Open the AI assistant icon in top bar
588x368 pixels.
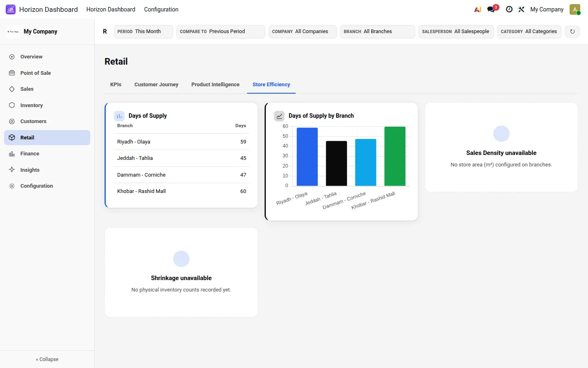point(477,9)
